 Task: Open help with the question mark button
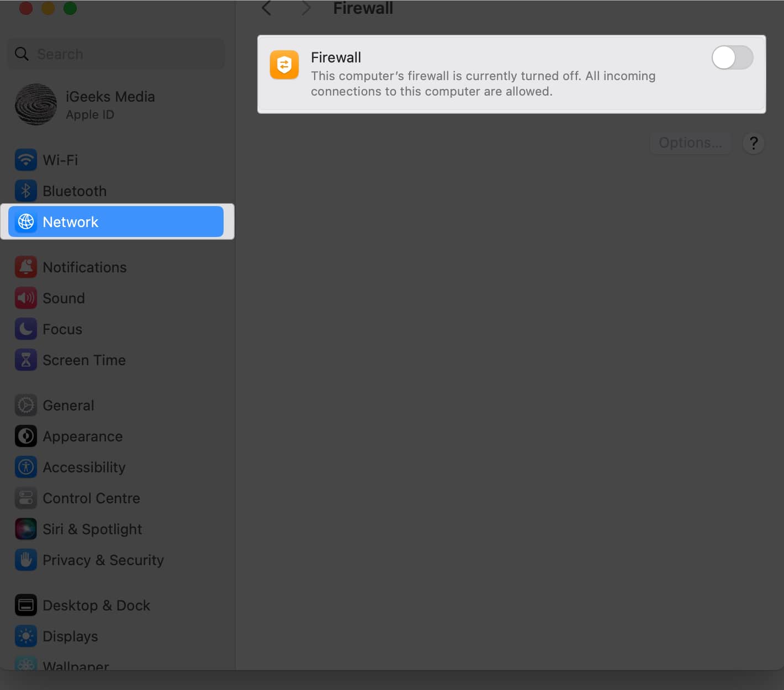pos(753,143)
